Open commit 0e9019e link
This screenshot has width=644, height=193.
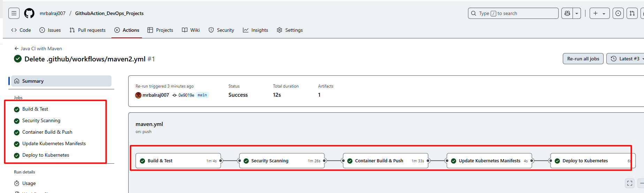(x=186, y=95)
